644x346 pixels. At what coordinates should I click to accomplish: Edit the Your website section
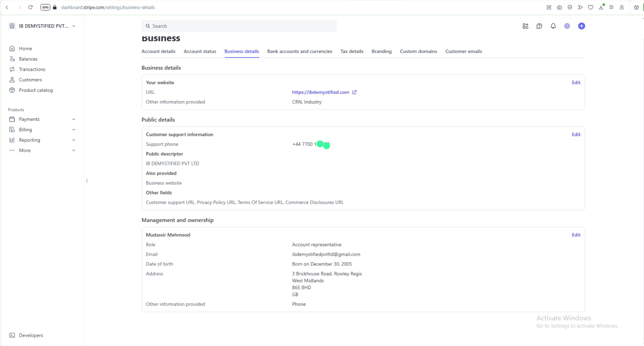click(x=576, y=83)
